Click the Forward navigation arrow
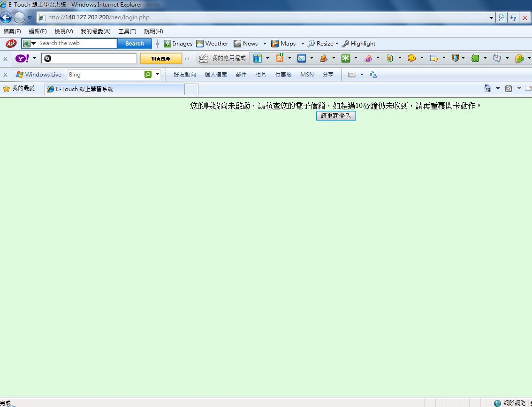This screenshot has width=532, height=407. [19, 17]
